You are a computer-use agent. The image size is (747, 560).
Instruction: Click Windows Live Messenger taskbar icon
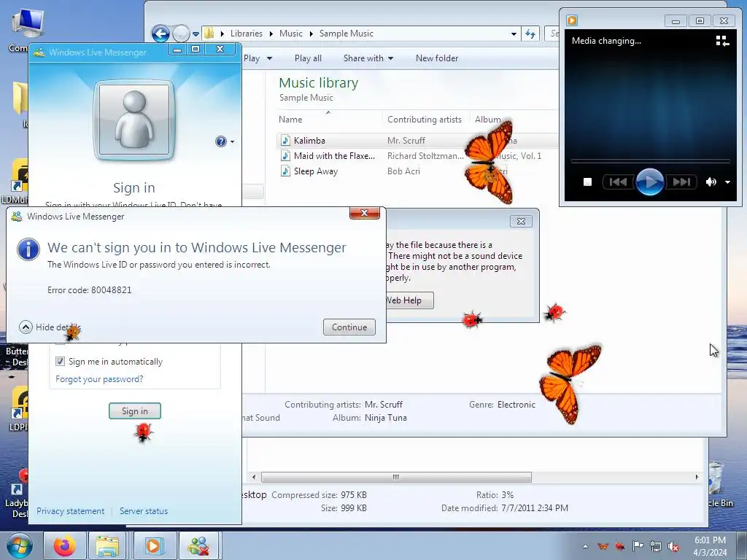pyautogui.click(x=198, y=545)
